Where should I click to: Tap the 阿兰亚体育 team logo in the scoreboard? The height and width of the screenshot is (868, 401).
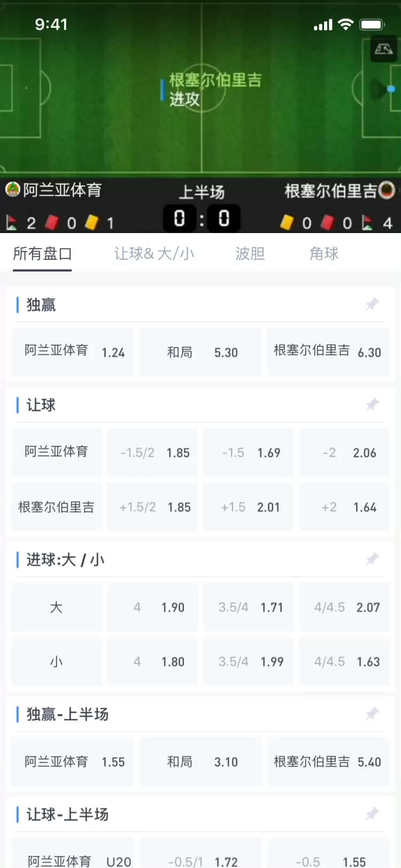click(13, 190)
